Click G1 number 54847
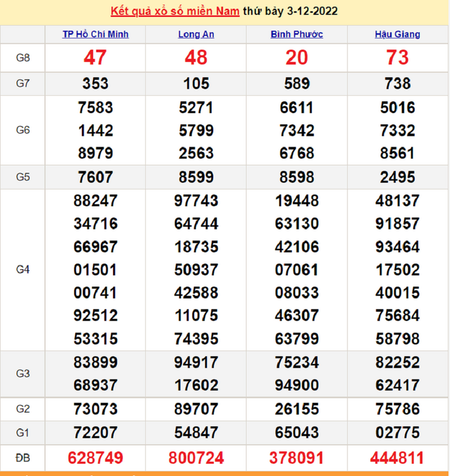Image resolution: width=450 pixels, height=476 pixels. (196, 433)
